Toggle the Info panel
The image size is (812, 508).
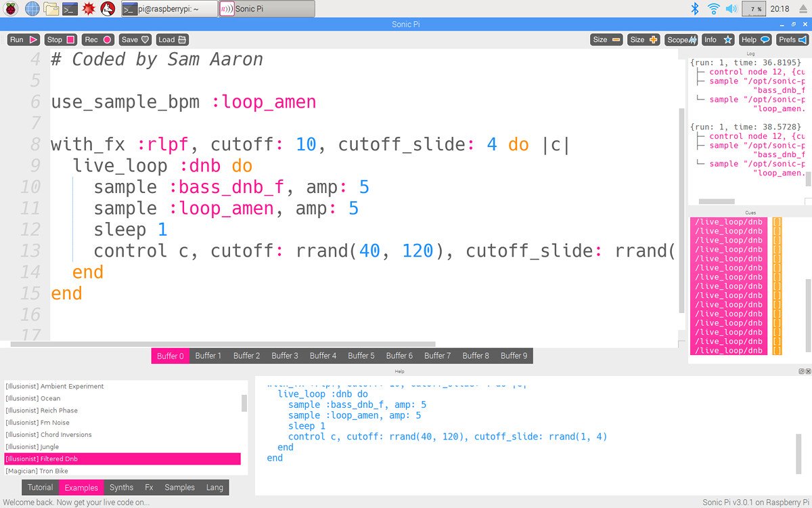click(x=719, y=40)
